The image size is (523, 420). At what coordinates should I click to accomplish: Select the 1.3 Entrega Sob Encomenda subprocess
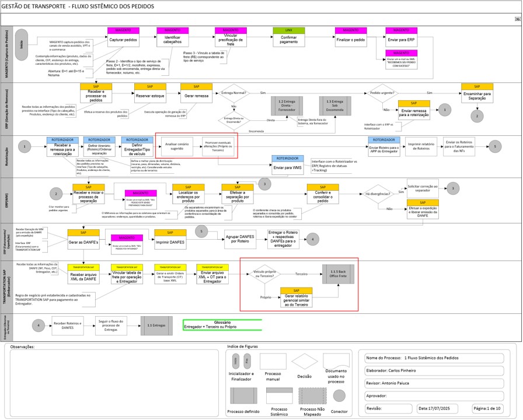[335, 106]
